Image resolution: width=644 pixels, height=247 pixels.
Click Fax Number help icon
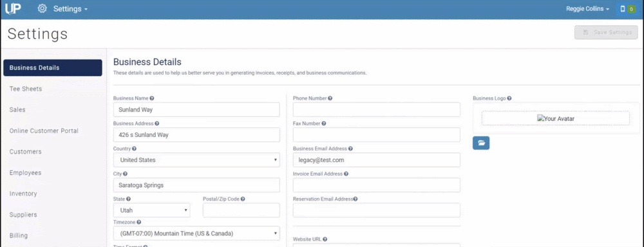pyautogui.click(x=324, y=123)
